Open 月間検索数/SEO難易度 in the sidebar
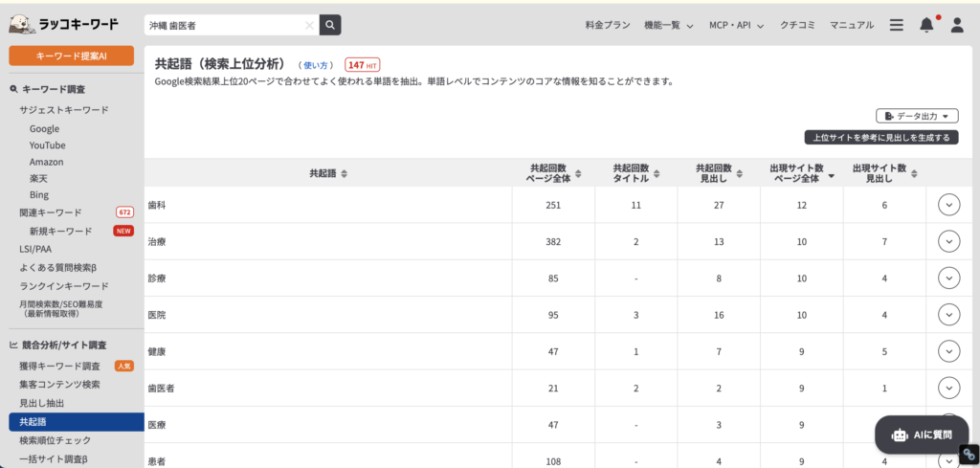The image size is (980, 468). [60, 309]
